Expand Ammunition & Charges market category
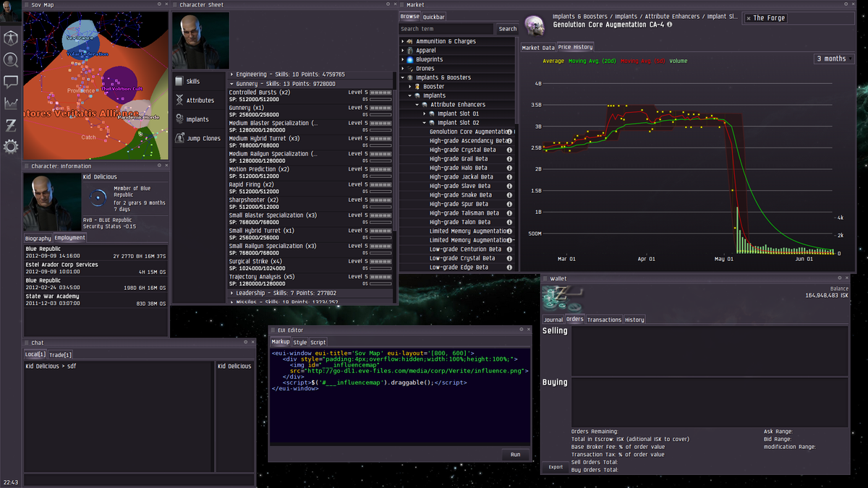 (x=403, y=41)
